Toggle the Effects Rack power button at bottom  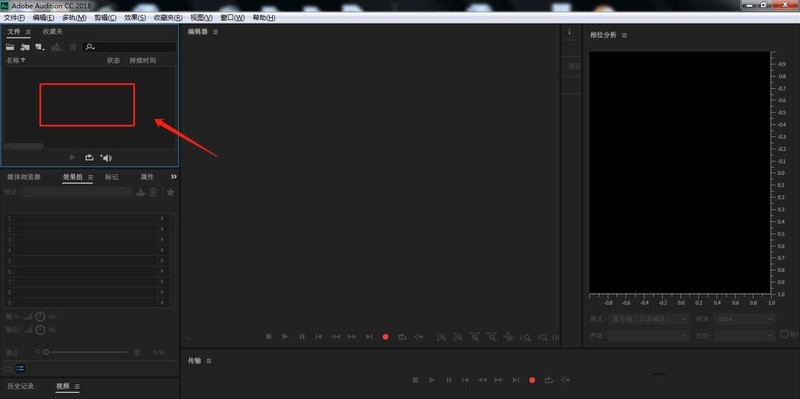pyautogui.click(x=8, y=368)
